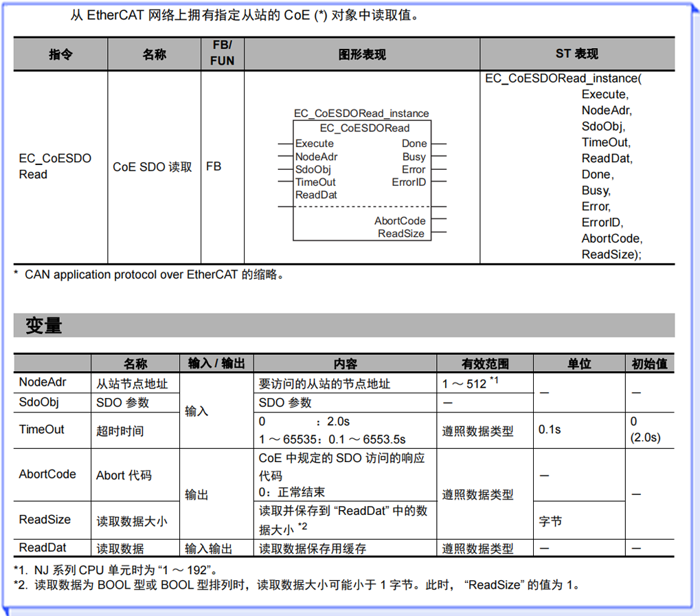Viewport: 700px width, 616px height.
Task: Click footnote *2 about BOOL type data
Action: pyautogui.click(x=297, y=585)
